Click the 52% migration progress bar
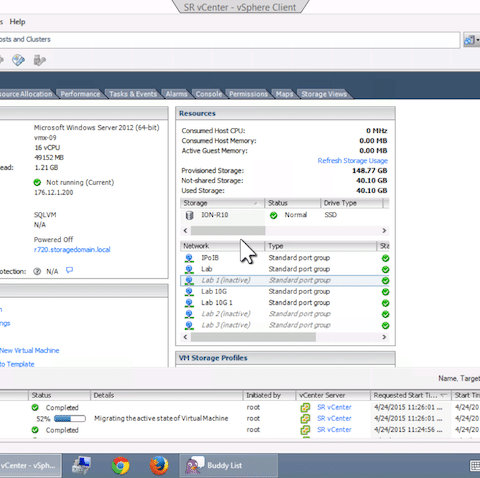 coord(70,419)
